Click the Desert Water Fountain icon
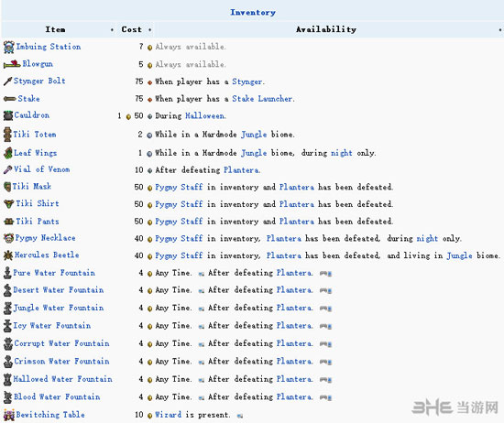This screenshot has width=504, height=423. (7, 290)
